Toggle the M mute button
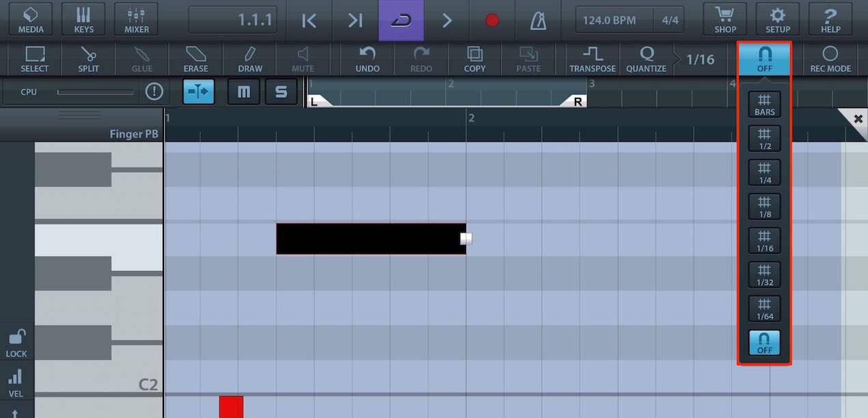Image resolution: width=868 pixels, height=418 pixels. 244,92
